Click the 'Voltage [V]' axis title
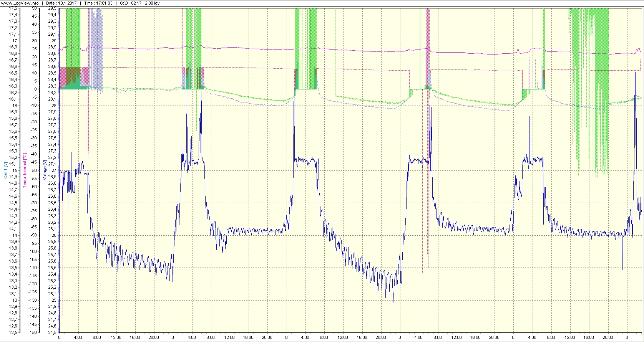644x342 pixels. point(45,170)
